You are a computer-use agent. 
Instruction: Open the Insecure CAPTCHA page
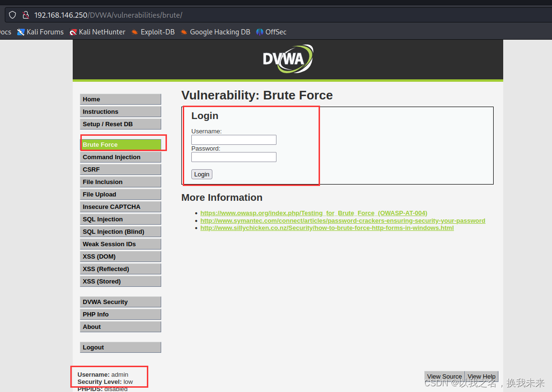[x=121, y=207]
